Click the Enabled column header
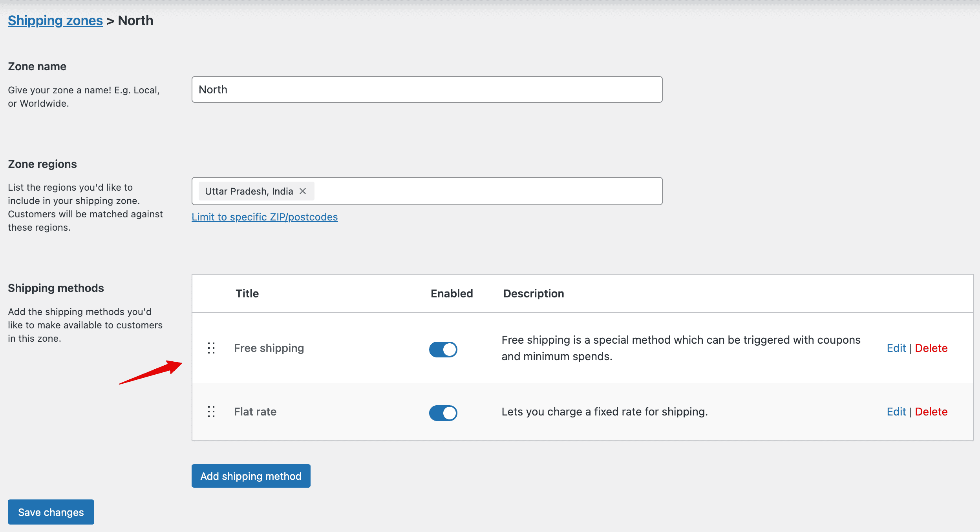The image size is (980, 532). click(452, 293)
